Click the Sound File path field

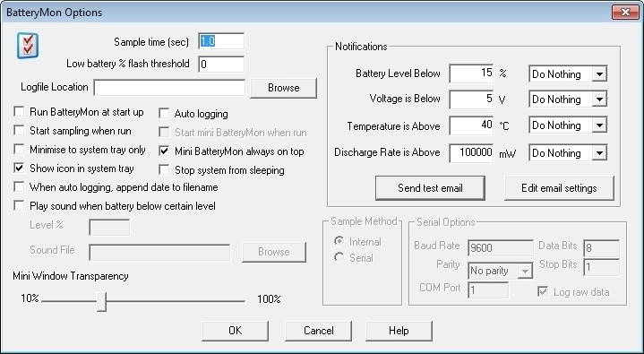tap(159, 252)
